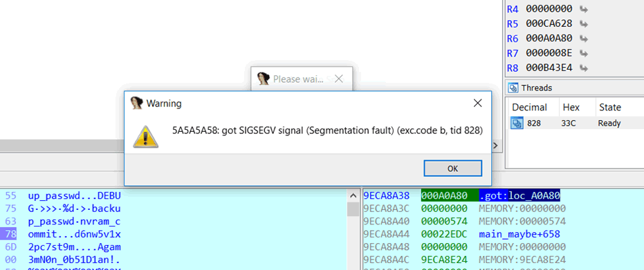The height and width of the screenshot is (270, 644).
Task: Open main_maybe+658 stack reference
Action: pos(519,235)
